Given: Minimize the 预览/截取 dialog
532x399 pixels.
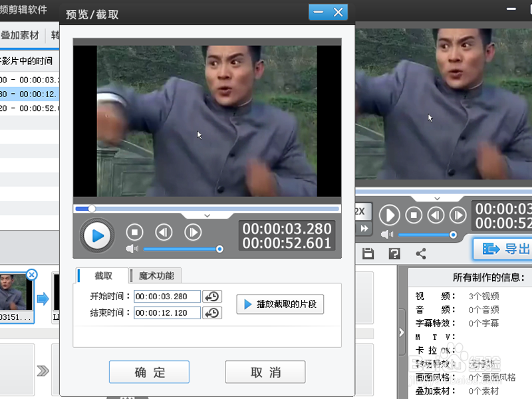Looking at the screenshot, I should (319, 12).
